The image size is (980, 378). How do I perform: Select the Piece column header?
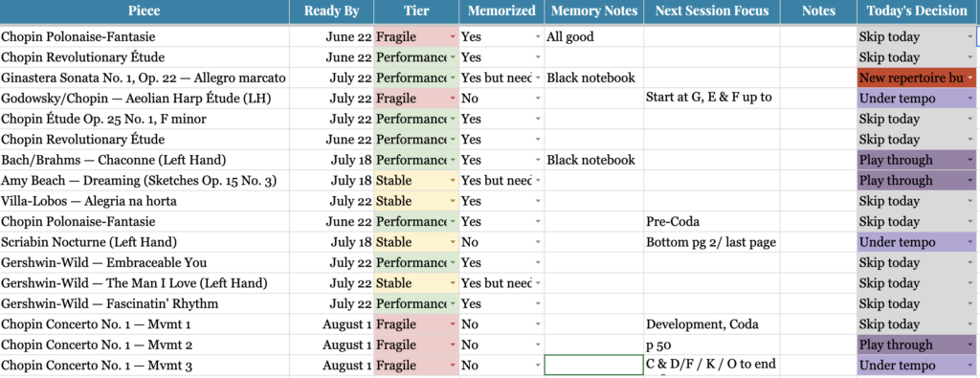(x=145, y=11)
